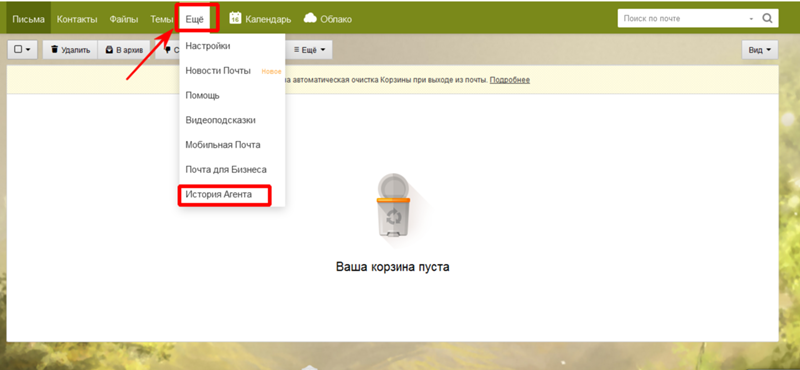Open the Файлы tab
This screenshot has height=370, width=800.
[123, 19]
